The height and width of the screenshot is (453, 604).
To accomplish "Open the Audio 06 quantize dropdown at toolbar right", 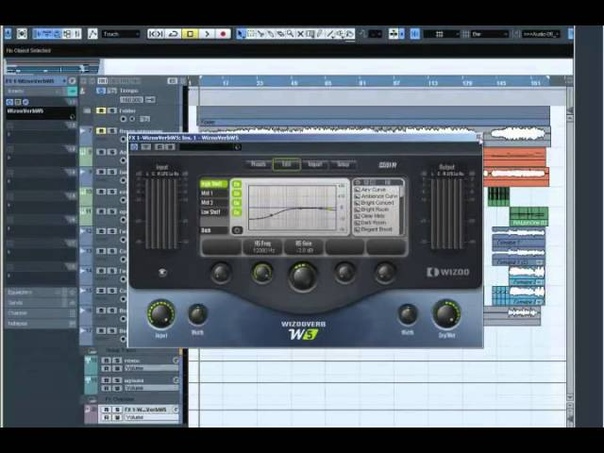I will 541,34.
